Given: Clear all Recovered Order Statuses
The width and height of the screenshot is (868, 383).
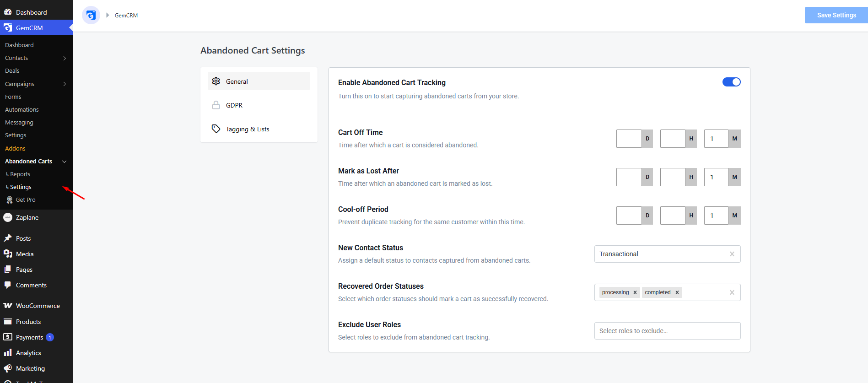Looking at the screenshot, I should pos(732,292).
